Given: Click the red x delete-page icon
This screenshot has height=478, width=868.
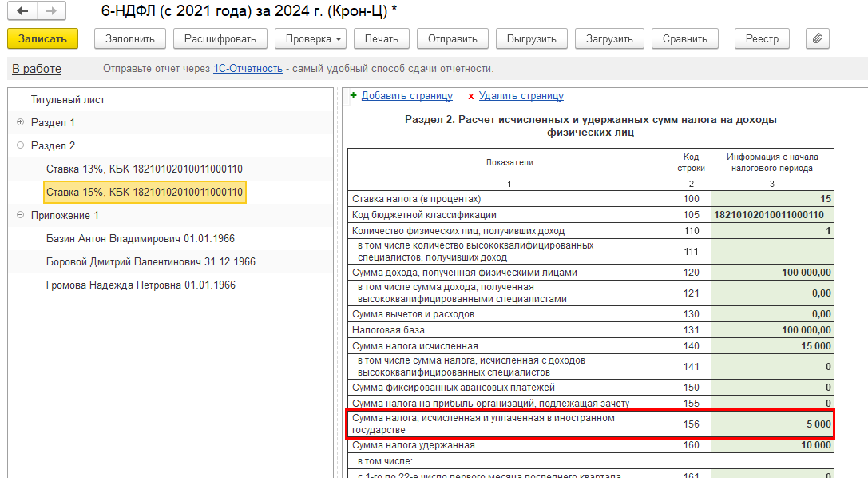Looking at the screenshot, I should coord(471,96).
